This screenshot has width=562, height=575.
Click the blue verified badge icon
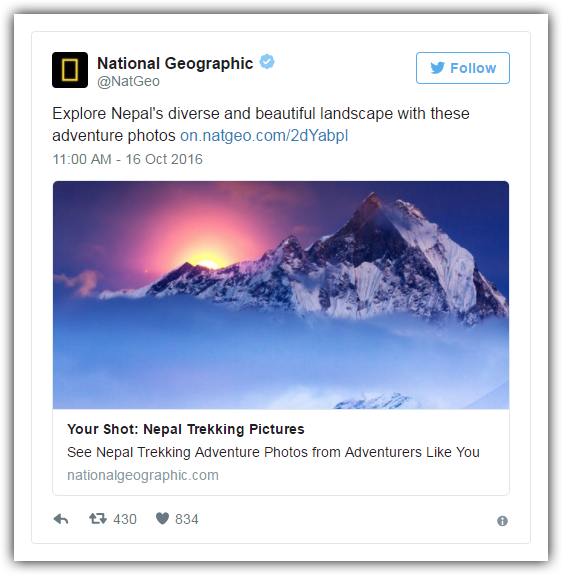click(x=267, y=62)
